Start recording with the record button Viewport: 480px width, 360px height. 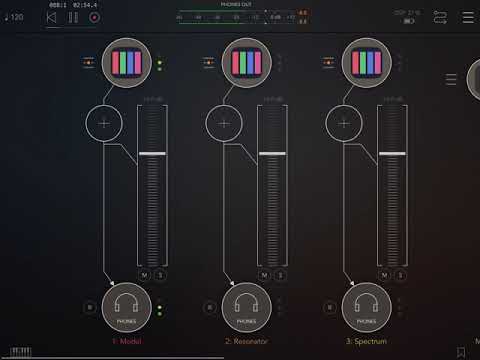[x=94, y=17]
